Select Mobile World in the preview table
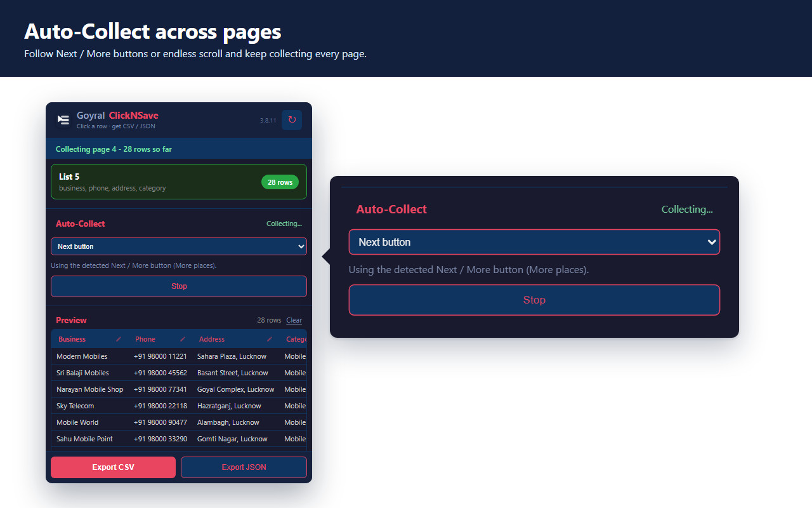 pos(77,422)
